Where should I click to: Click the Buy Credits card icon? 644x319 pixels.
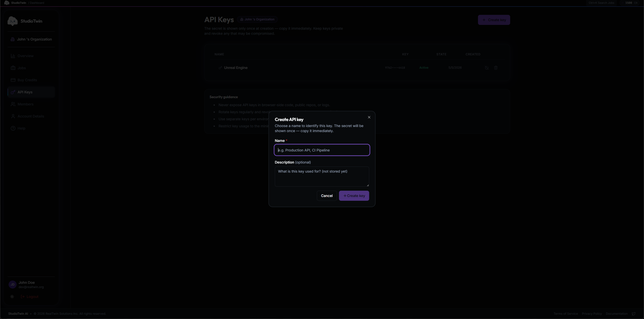13,80
